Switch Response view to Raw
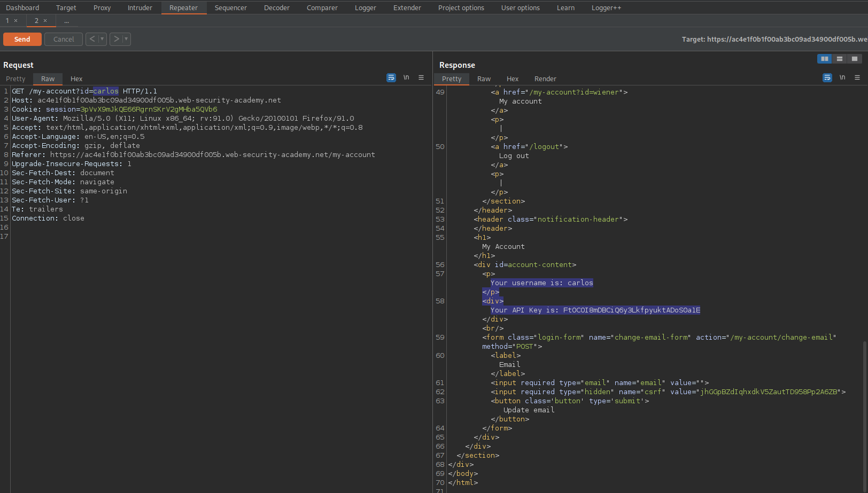Viewport: 868px width, 493px height. (484, 79)
